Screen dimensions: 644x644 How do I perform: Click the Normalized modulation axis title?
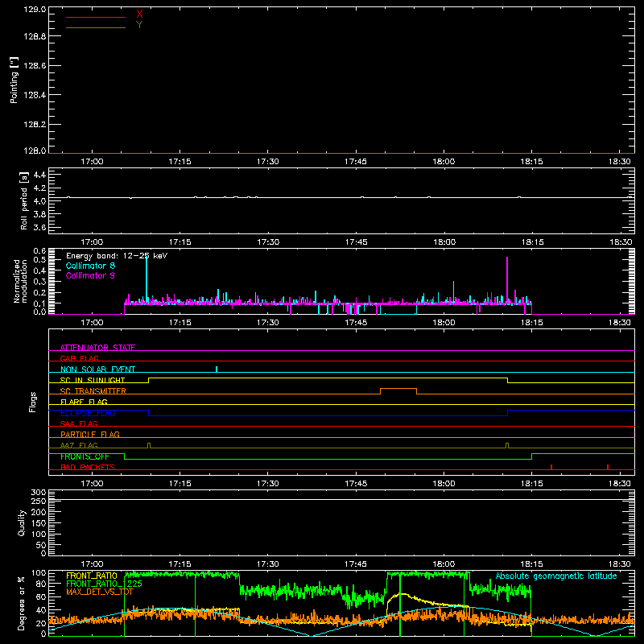coord(20,281)
